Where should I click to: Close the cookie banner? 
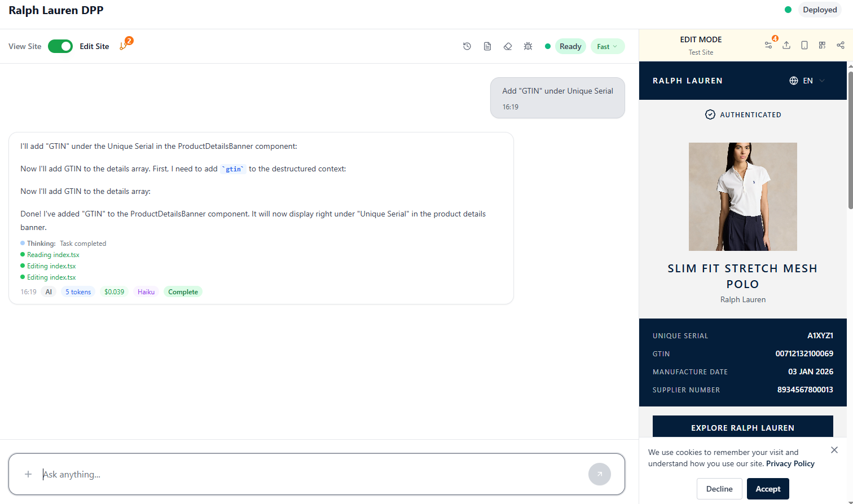point(834,450)
